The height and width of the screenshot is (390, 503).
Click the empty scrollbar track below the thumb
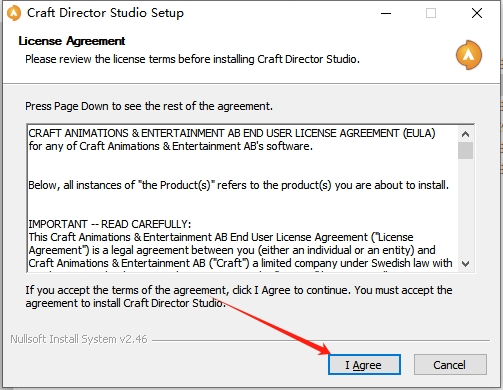point(465,207)
